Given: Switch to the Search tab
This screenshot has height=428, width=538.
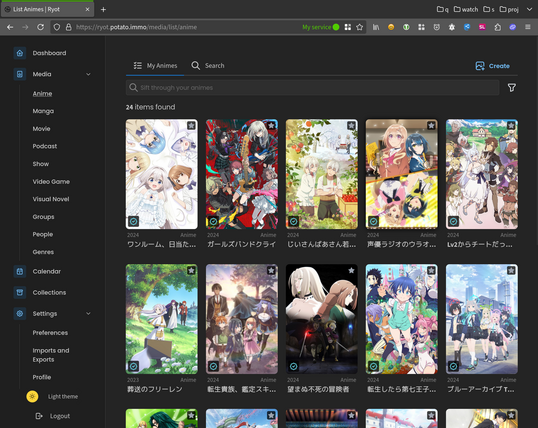Looking at the screenshot, I should 208,66.
